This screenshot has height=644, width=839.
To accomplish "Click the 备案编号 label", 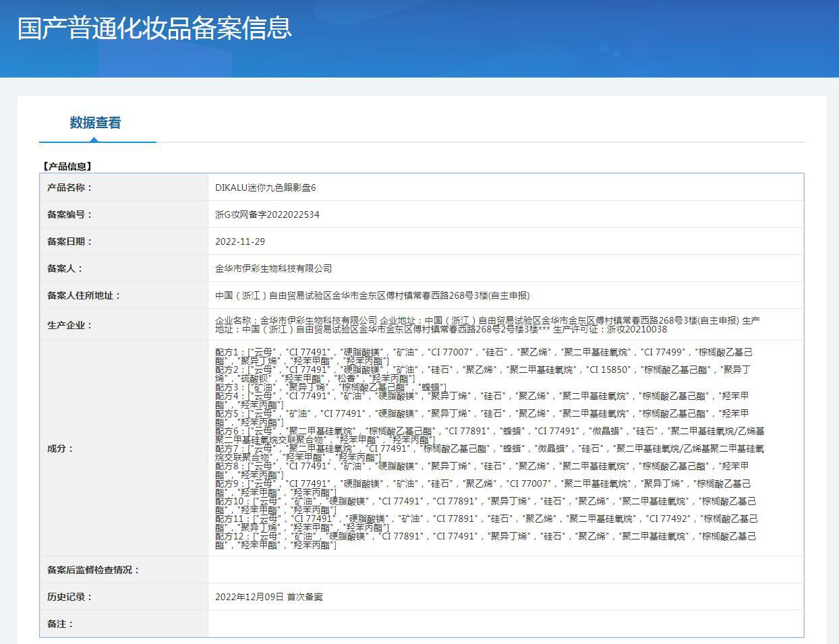I will click(69, 214).
